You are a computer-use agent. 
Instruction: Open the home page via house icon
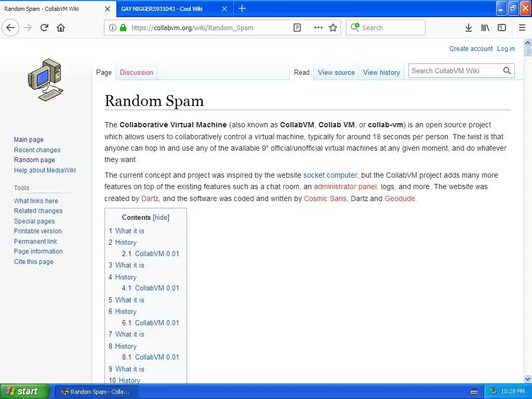(x=61, y=28)
